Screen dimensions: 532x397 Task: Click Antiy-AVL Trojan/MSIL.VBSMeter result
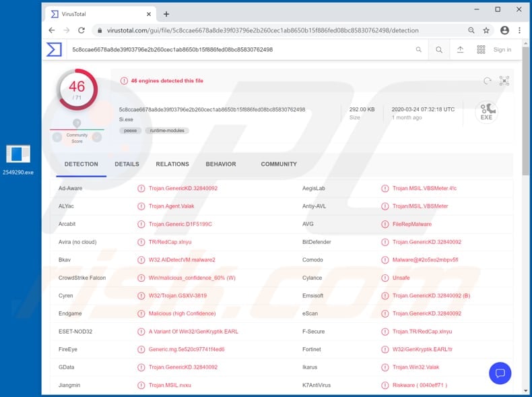coord(420,206)
